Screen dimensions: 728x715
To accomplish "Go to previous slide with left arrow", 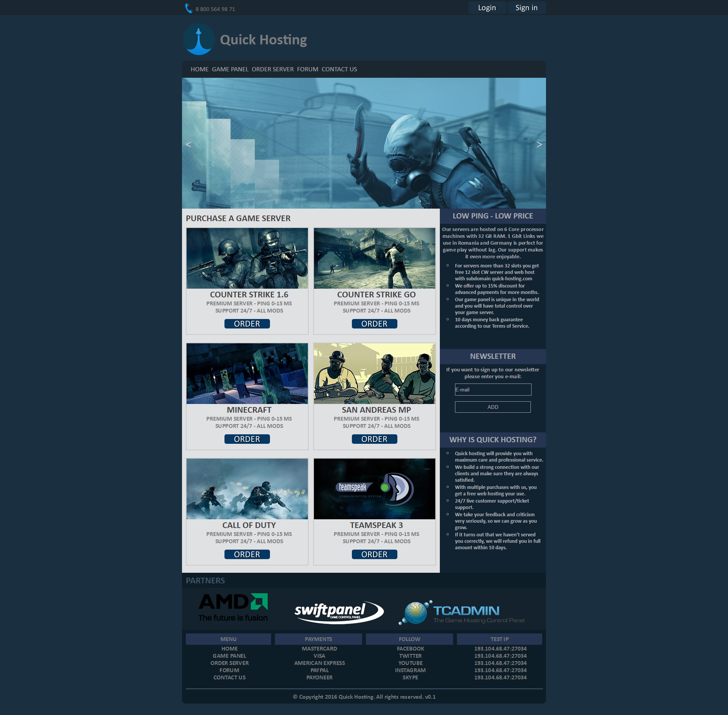I will coord(188,145).
